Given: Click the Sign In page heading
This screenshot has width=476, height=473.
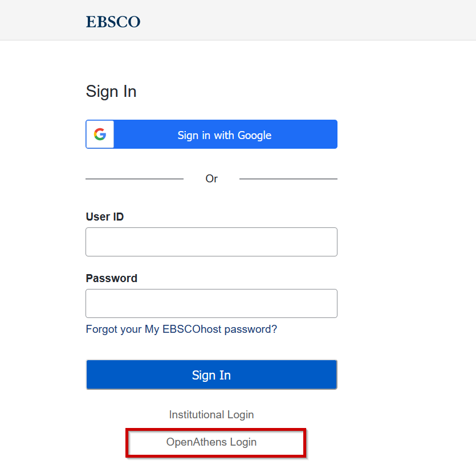Looking at the screenshot, I should 111,91.
